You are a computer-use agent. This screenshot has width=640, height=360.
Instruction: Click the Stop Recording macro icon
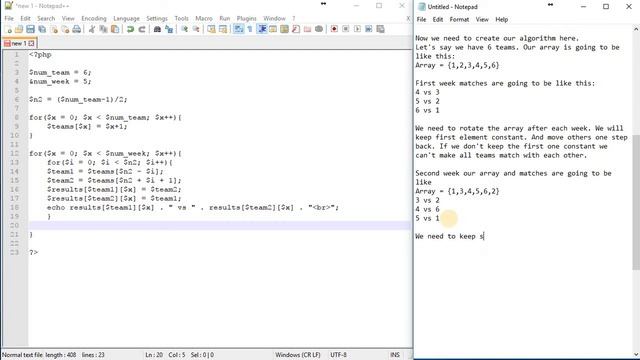coord(346,29)
